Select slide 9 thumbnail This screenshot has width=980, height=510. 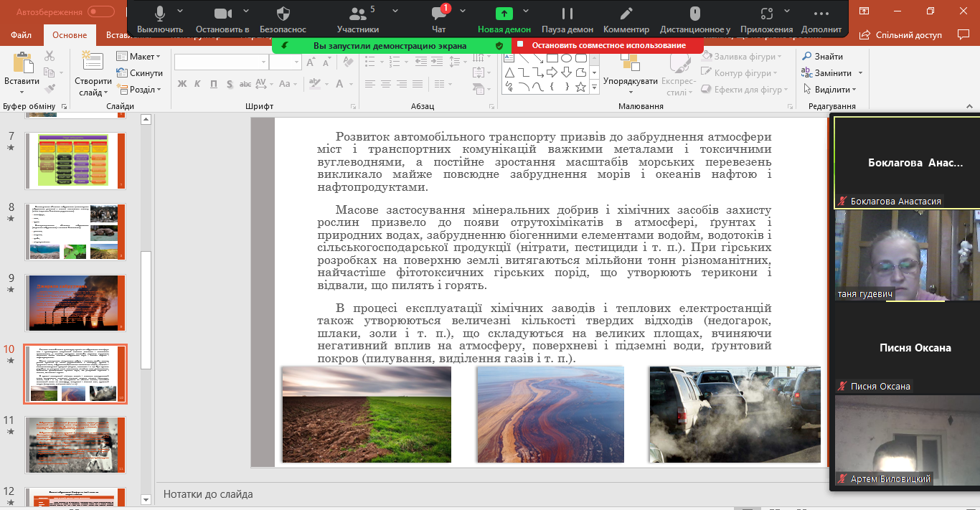[75, 303]
